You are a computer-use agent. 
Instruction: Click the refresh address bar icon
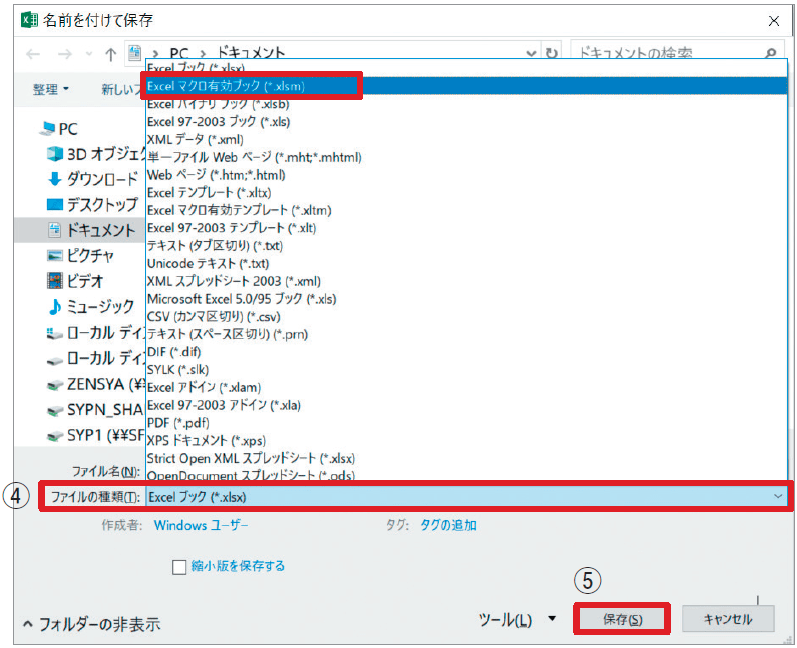point(551,53)
